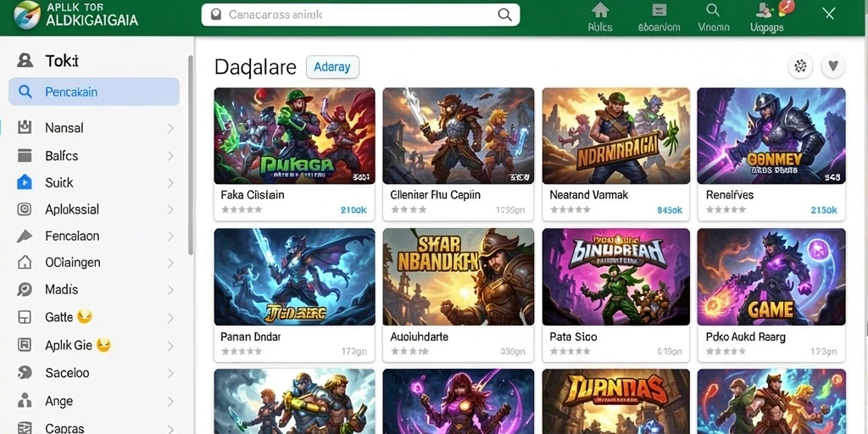Expand the Nansal sidebar chevron
The image size is (868, 434).
(170, 129)
